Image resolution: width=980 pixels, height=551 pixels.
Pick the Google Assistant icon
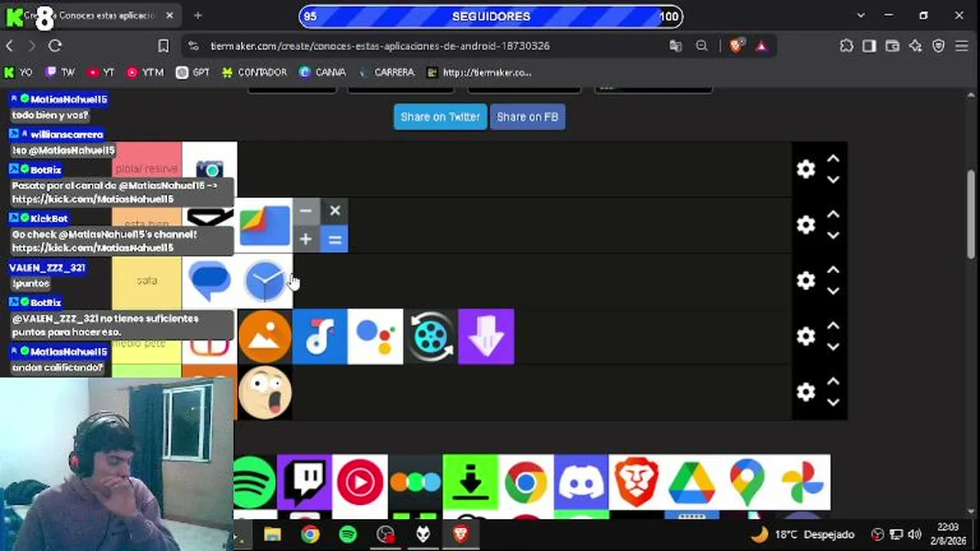pyautogui.click(x=375, y=337)
